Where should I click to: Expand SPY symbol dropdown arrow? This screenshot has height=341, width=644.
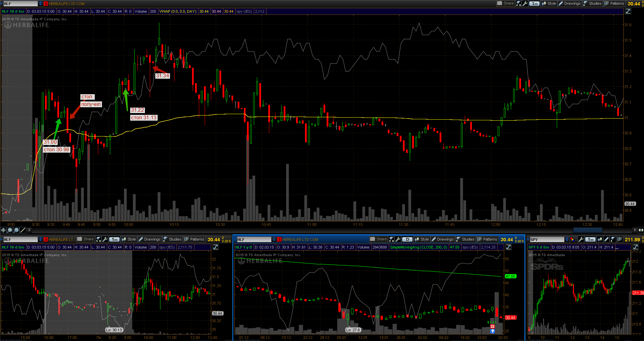[567, 240]
